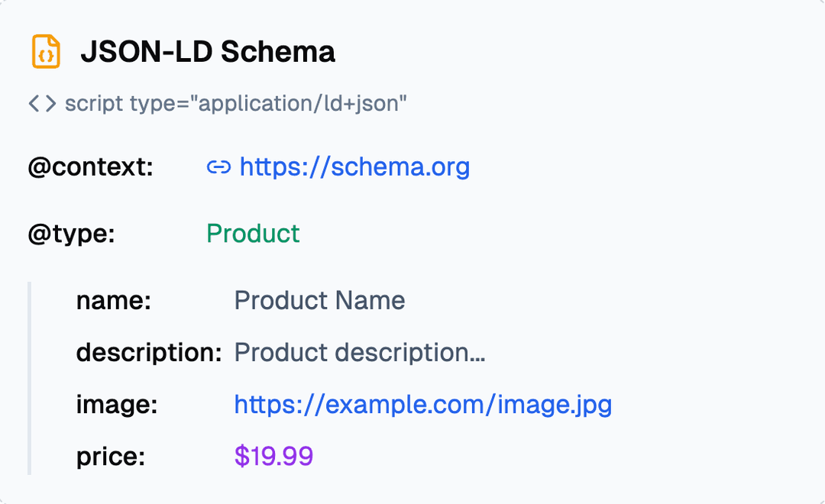Select the purple $19.99 price value

pyautogui.click(x=273, y=457)
